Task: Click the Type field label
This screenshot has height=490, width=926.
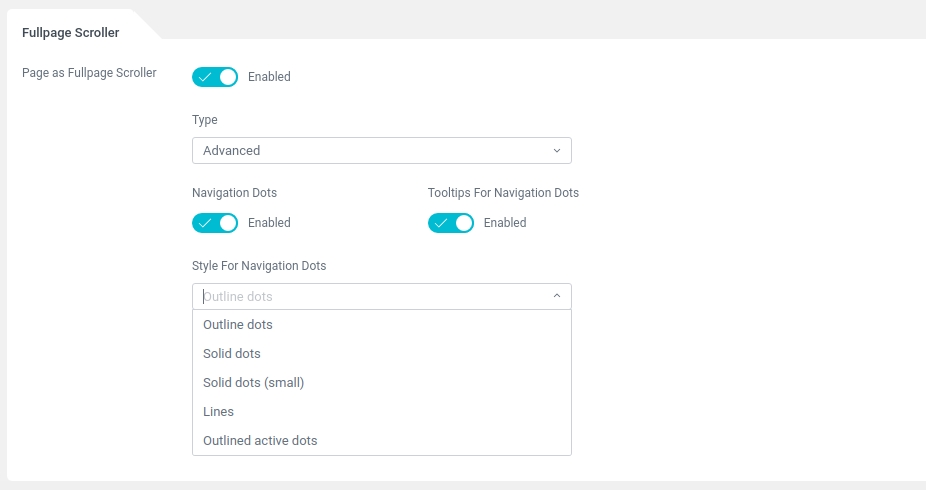Action: click(205, 120)
